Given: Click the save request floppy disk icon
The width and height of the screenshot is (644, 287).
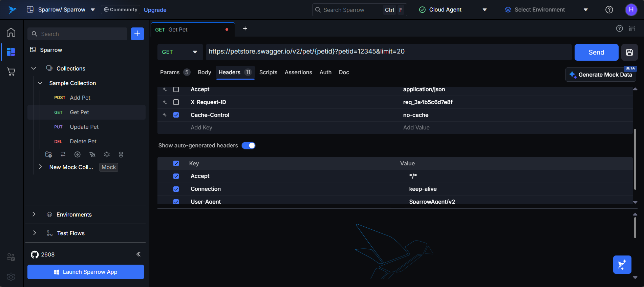Looking at the screenshot, I should (629, 52).
